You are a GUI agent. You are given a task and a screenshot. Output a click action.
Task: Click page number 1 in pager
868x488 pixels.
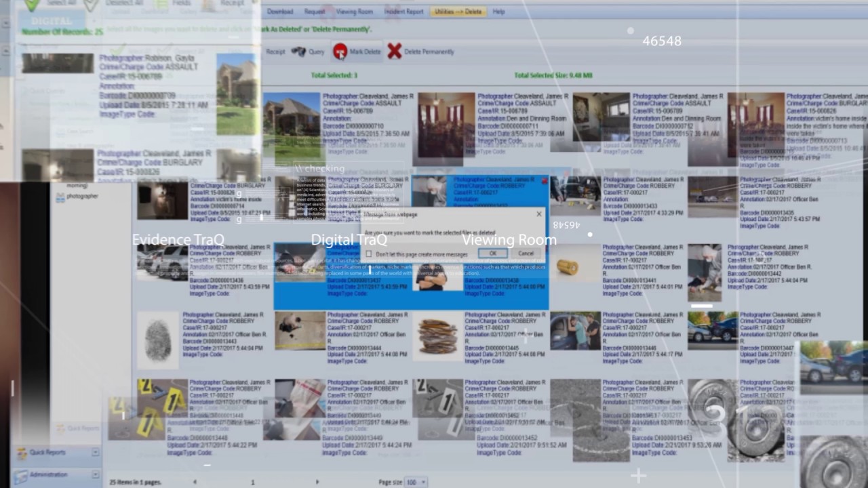tap(252, 482)
